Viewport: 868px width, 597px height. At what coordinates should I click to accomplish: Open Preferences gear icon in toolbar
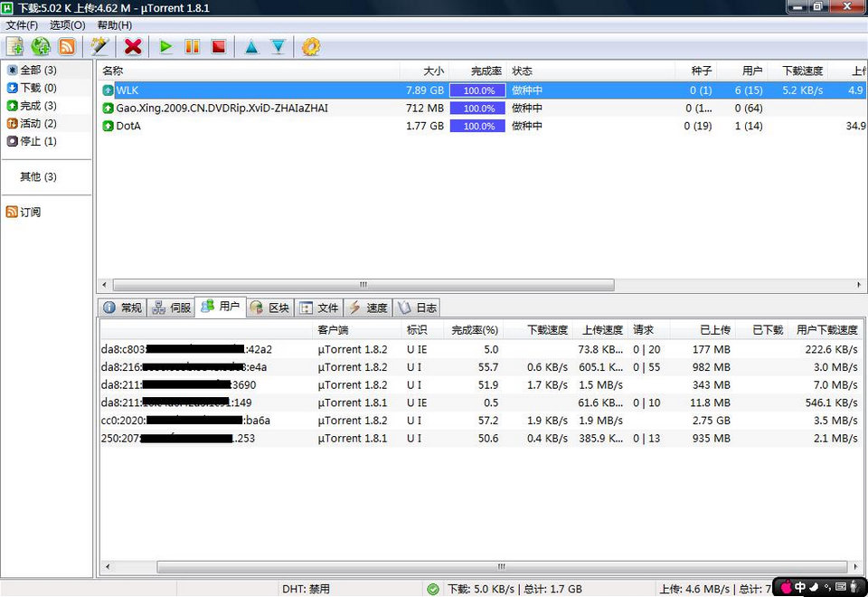pos(310,46)
